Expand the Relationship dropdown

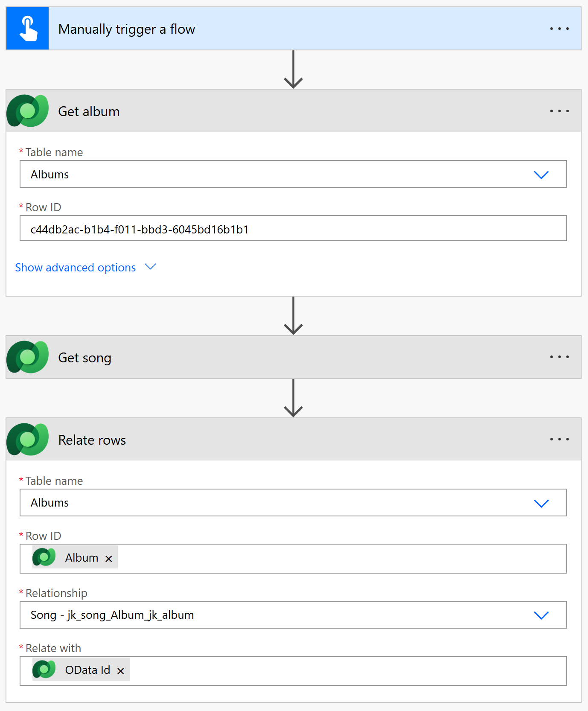[541, 615]
